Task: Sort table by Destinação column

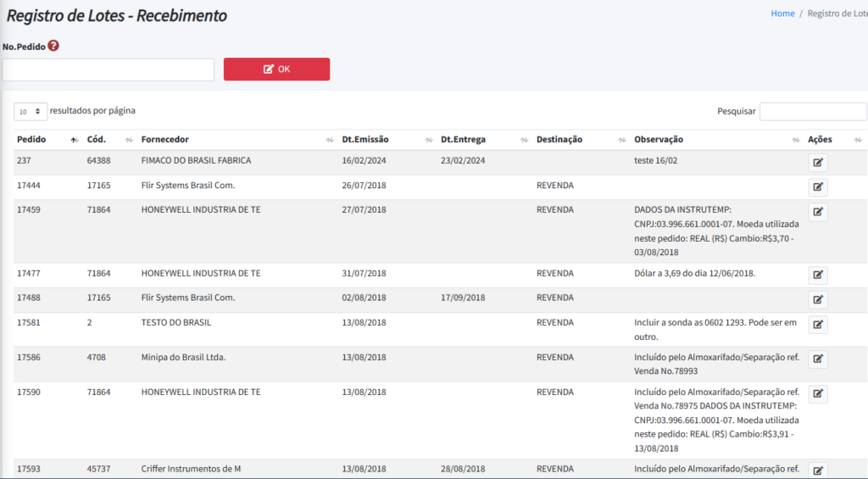Action: tap(581, 140)
